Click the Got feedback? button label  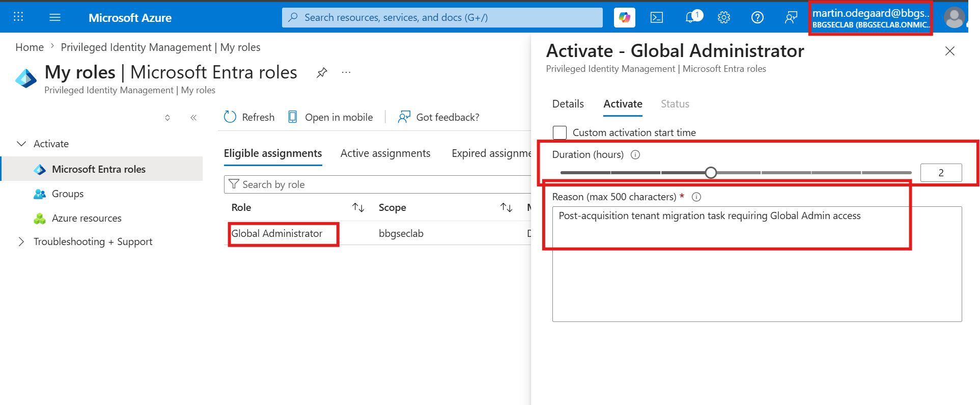tap(447, 117)
